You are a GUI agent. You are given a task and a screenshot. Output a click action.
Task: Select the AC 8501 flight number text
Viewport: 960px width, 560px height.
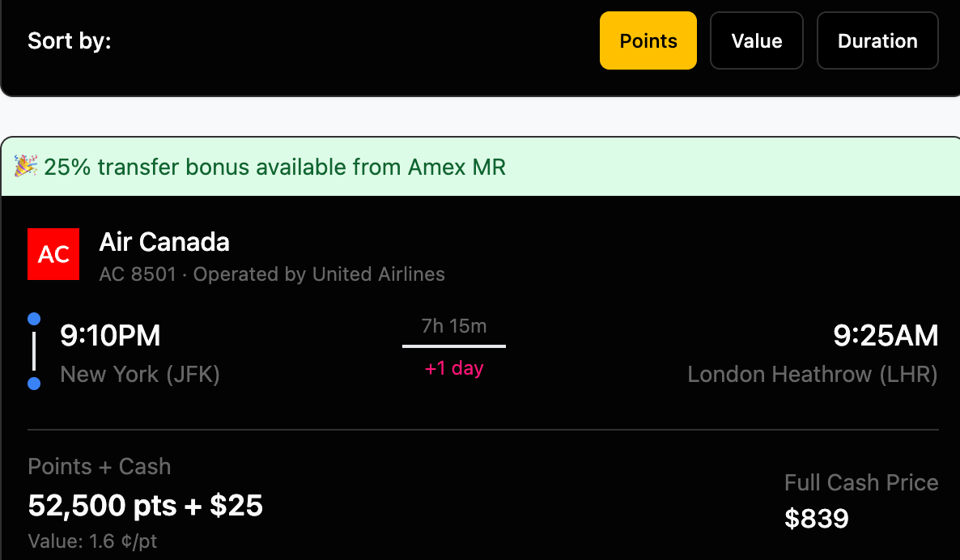click(138, 274)
